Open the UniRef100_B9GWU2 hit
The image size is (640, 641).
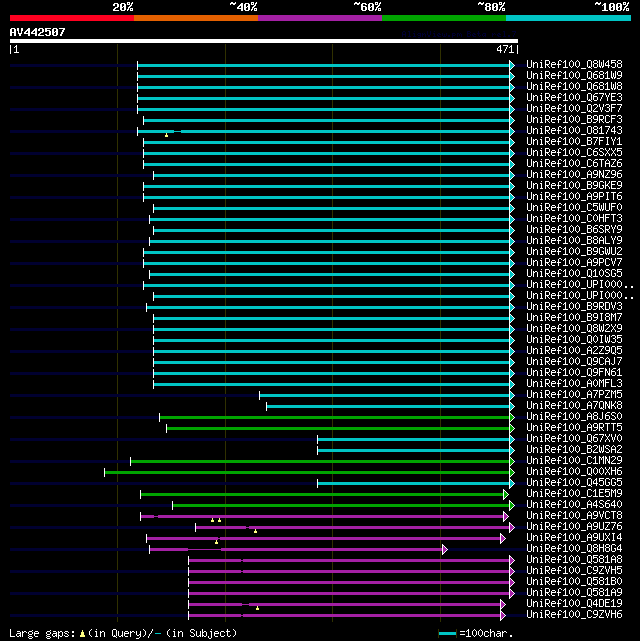pyautogui.click(x=574, y=251)
